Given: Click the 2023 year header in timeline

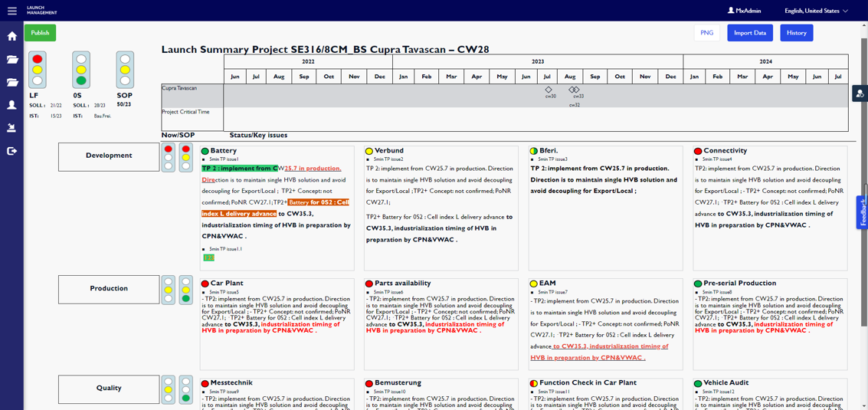Looking at the screenshot, I should [538, 61].
